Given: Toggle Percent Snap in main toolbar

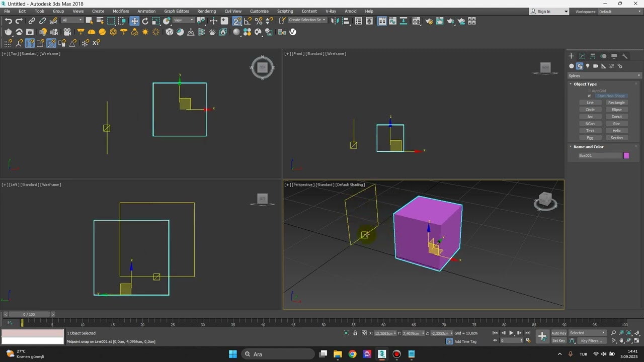Looking at the screenshot, I should pos(259,21).
